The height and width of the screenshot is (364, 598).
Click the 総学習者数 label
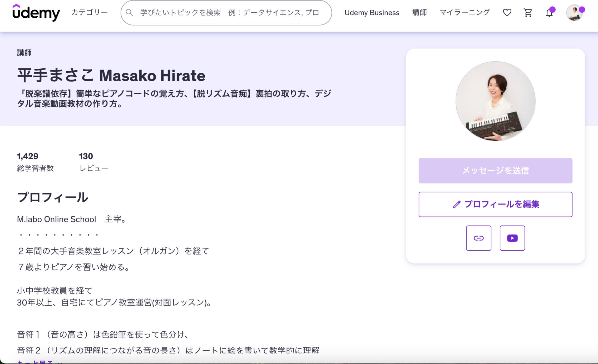click(x=35, y=168)
